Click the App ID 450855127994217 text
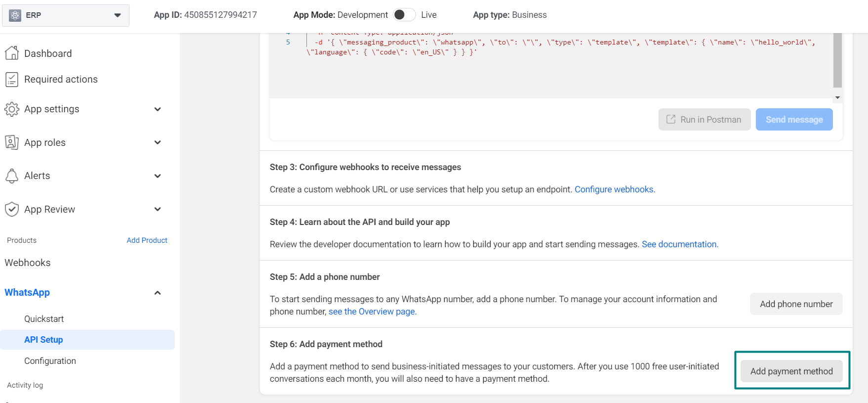 pos(206,15)
